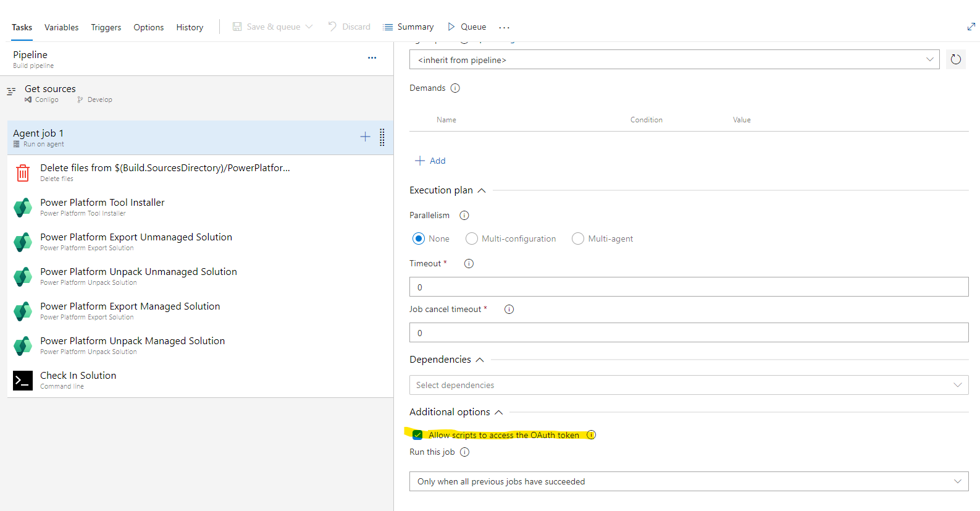This screenshot has width=980, height=511.
Task: Select the Check In Solution task
Action: tap(200, 380)
